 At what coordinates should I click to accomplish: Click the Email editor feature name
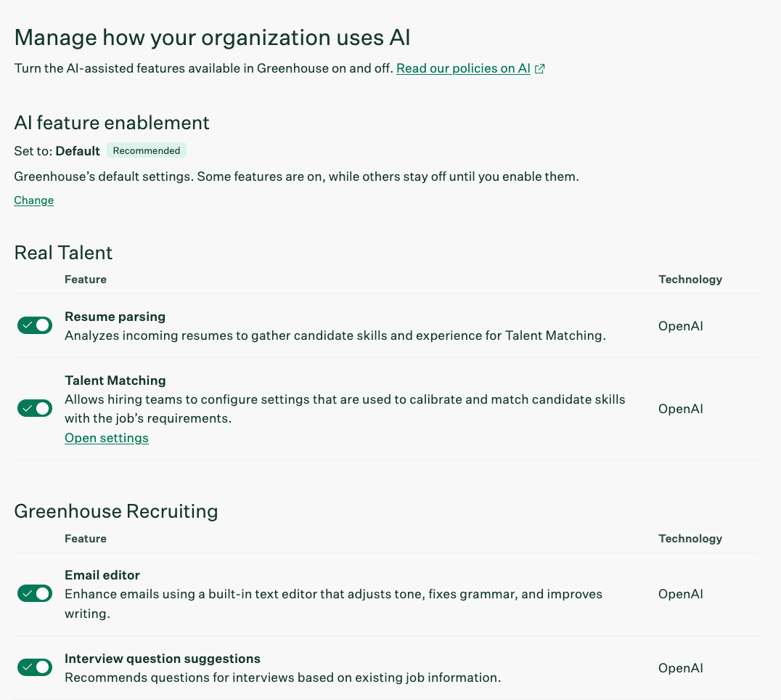pos(102,575)
